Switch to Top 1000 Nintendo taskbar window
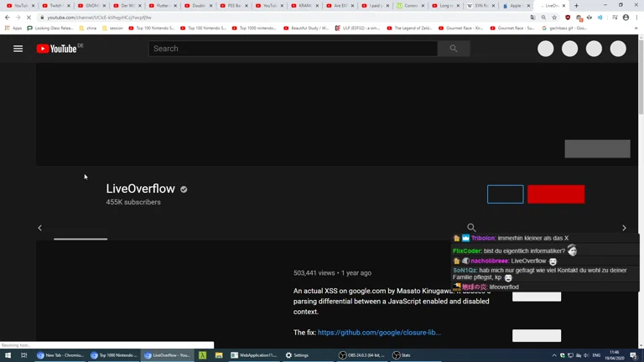This screenshot has width=644, height=362. (x=113, y=355)
